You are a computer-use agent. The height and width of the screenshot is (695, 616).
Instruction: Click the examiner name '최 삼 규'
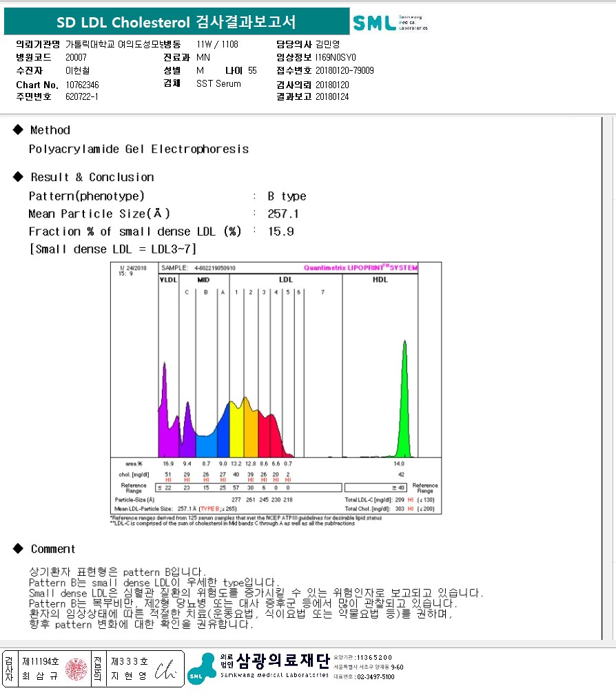point(41,676)
